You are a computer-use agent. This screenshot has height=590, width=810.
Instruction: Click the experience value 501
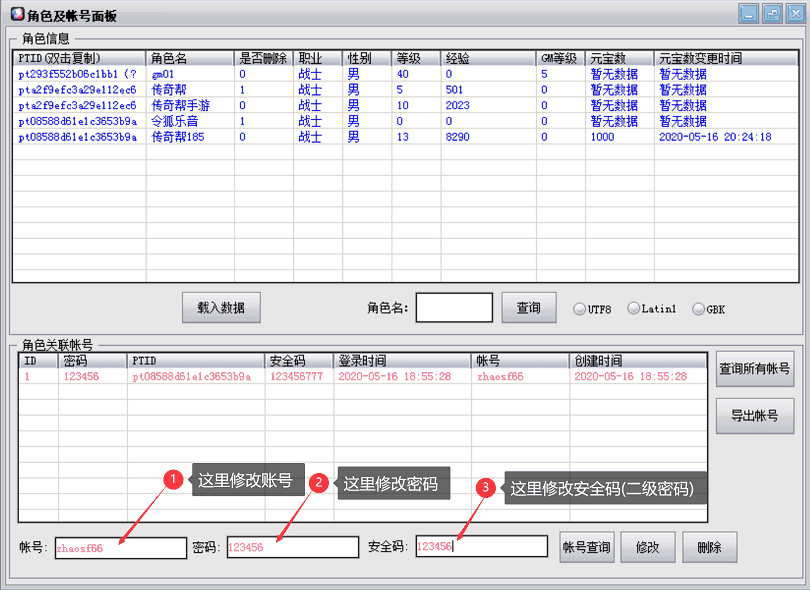(455, 90)
